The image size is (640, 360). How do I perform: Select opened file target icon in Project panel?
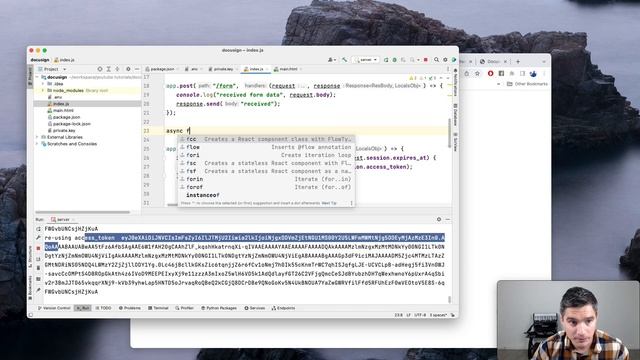coord(100,69)
